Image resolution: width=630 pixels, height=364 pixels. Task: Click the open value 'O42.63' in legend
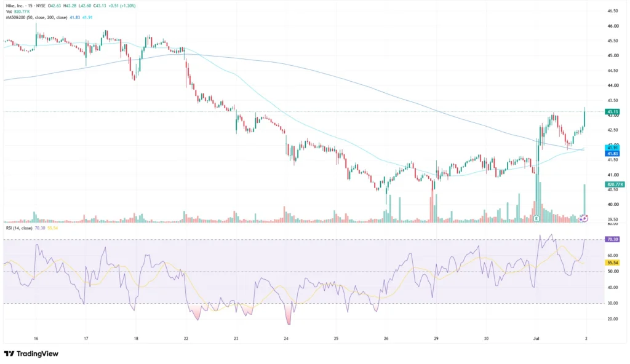pyautogui.click(x=54, y=6)
